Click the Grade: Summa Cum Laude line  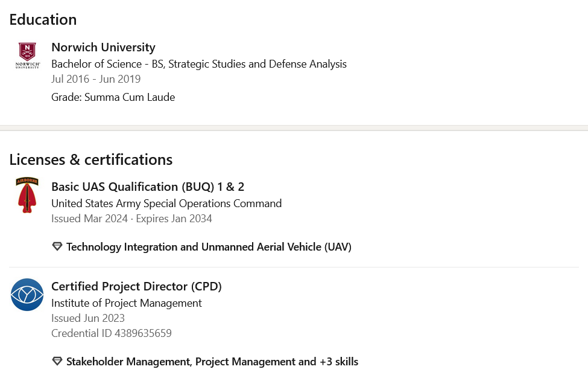click(113, 97)
